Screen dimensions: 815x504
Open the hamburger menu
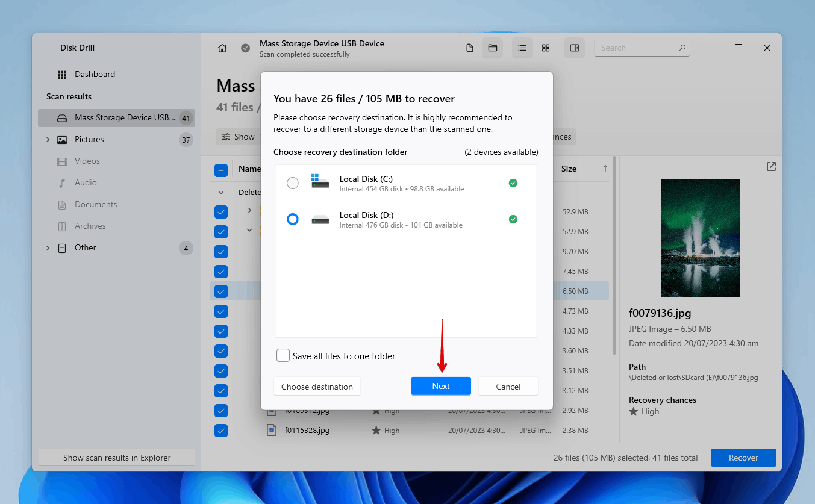(45, 48)
